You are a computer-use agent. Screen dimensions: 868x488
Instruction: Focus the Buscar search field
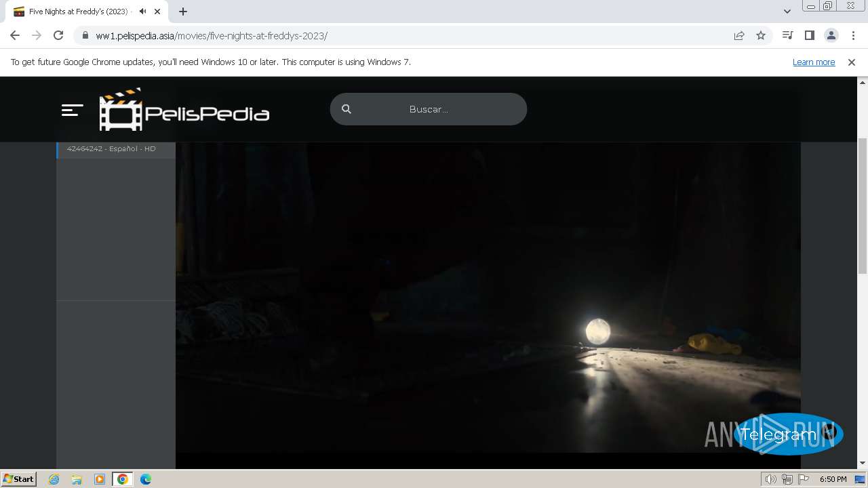[429, 109]
